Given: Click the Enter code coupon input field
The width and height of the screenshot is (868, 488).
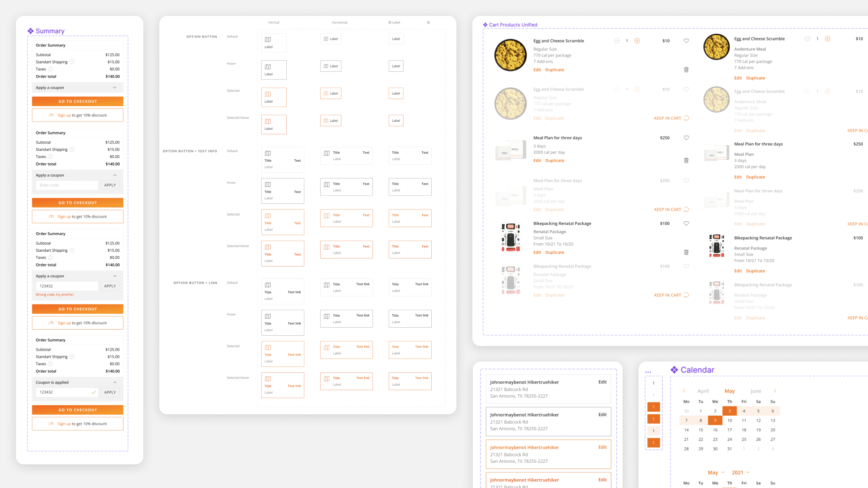Looking at the screenshot, I should [67, 185].
